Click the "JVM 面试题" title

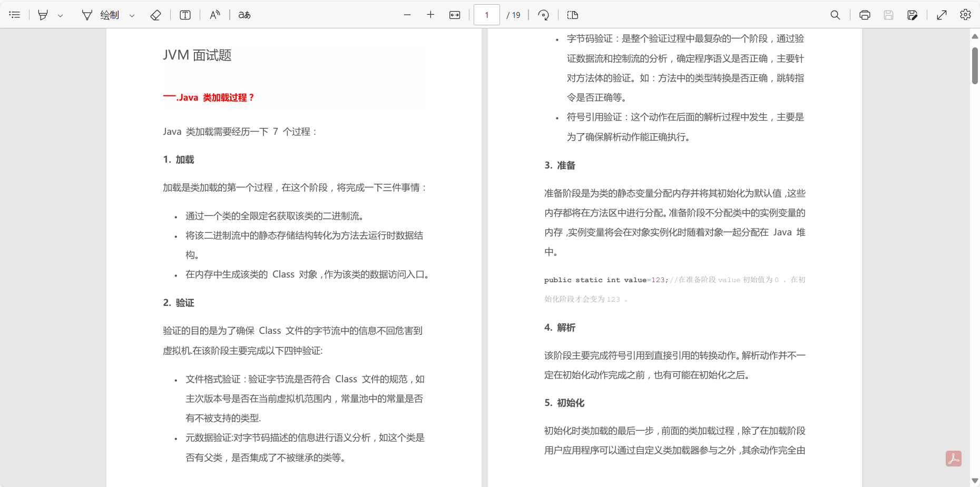click(197, 55)
